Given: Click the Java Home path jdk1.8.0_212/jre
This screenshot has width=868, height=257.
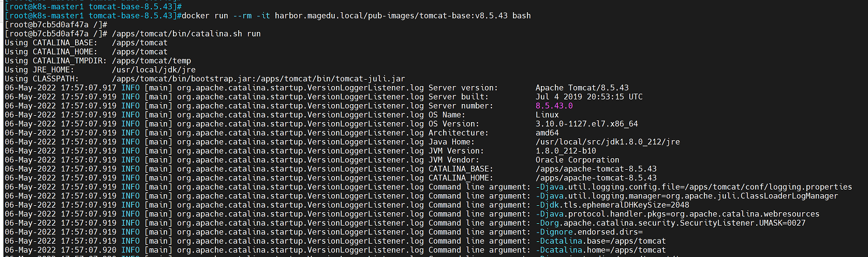Looking at the screenshot, I should tap(608, 142).
